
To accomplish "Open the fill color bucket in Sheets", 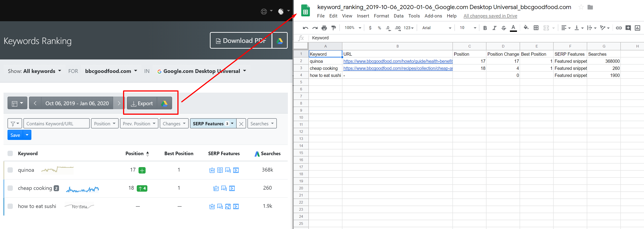I will [x=526, y=27].
